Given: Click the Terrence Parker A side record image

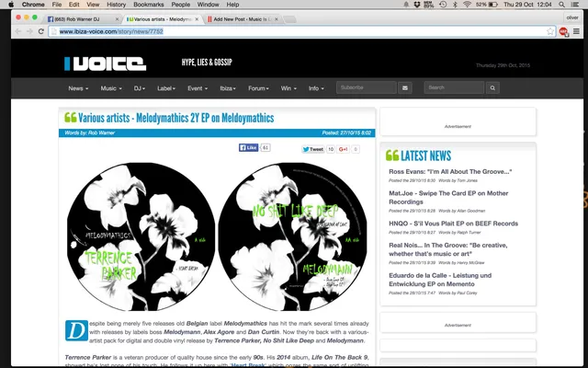Looking at the screenshot, I should click(141, 236).
